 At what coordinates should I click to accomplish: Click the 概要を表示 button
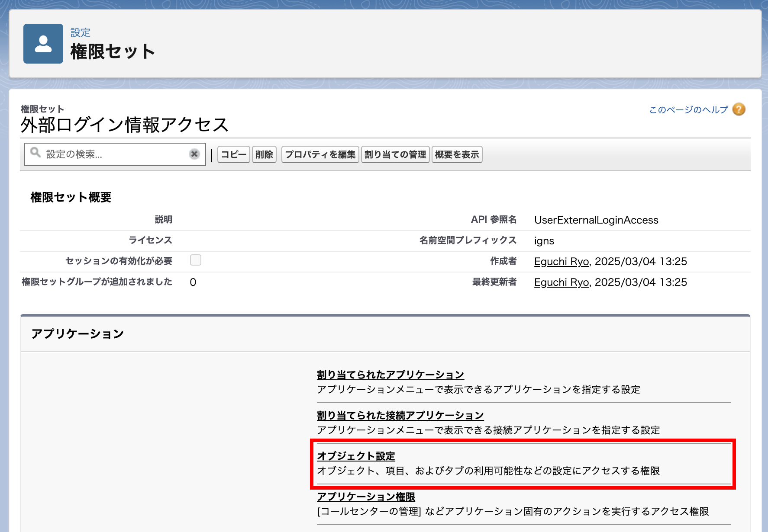(x=457, y=154)
